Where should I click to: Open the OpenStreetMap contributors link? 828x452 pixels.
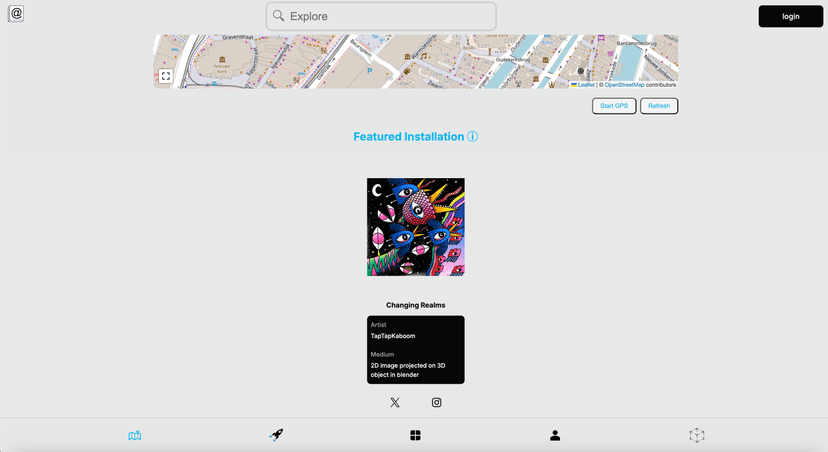click(624, 85)
